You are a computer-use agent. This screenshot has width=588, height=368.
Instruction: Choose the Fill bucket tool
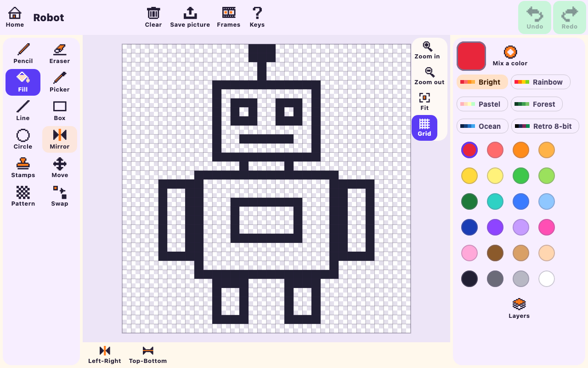[23, 82]
